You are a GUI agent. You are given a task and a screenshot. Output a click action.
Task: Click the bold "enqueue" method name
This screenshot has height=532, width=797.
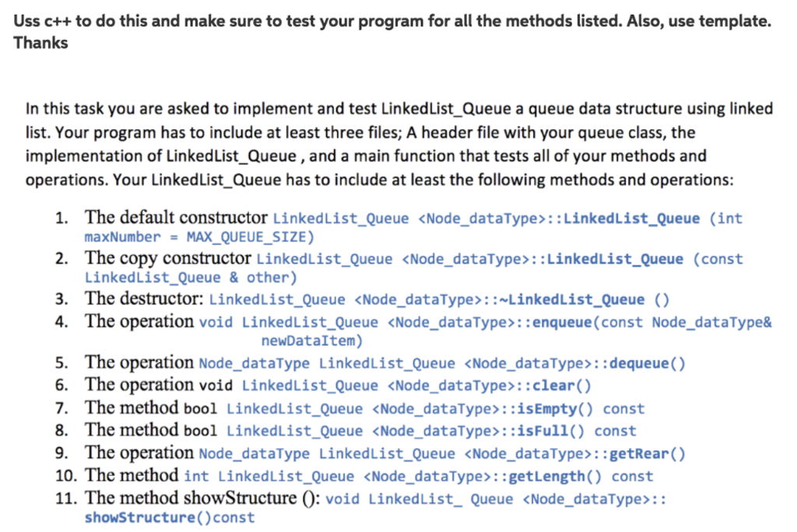(565, 322)
